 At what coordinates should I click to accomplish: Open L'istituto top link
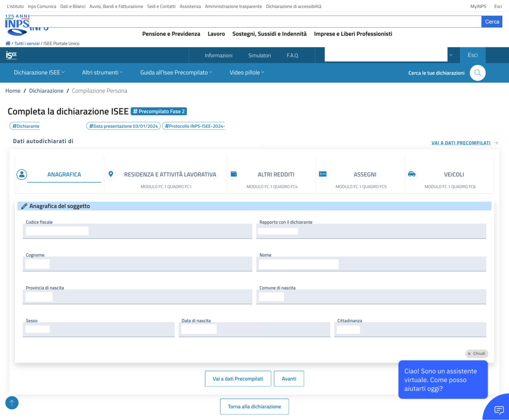pos(15,6)
